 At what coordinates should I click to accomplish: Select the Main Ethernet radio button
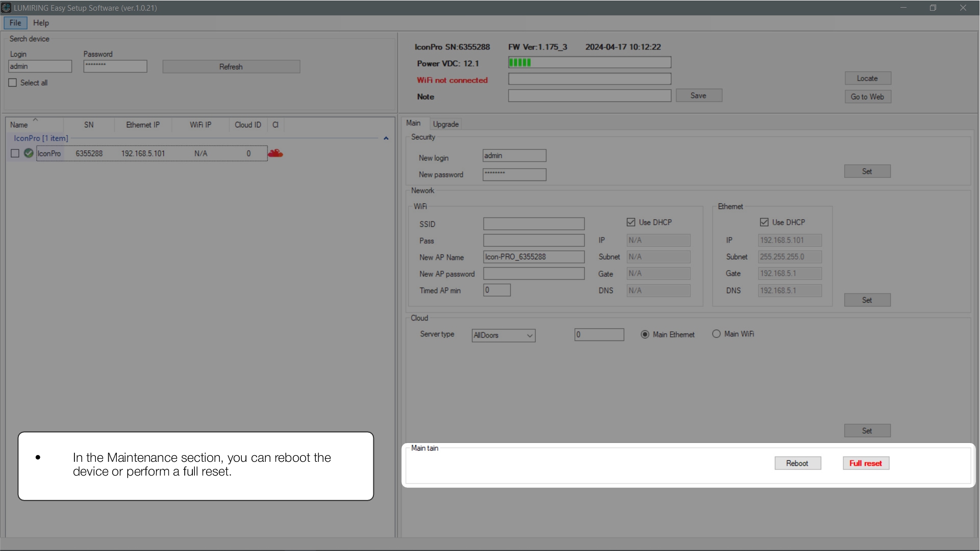tap(645, 334)
